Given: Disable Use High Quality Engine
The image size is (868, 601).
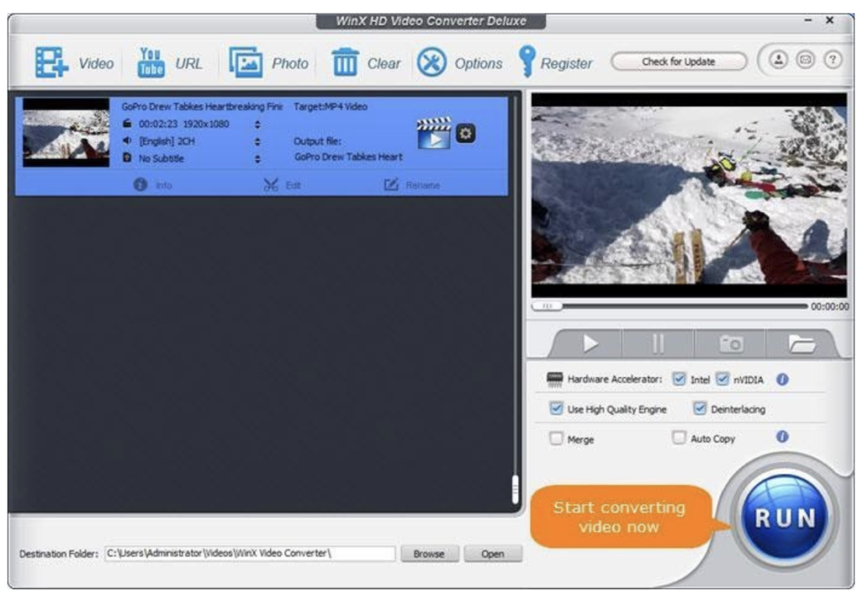Looking at the screenshot, I should [556, 409].
